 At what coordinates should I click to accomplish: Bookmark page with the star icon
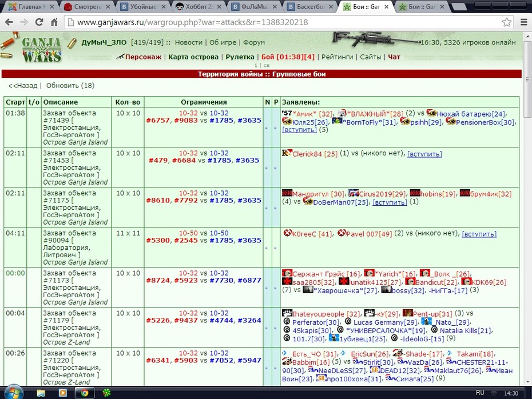[x=507, y=22]
